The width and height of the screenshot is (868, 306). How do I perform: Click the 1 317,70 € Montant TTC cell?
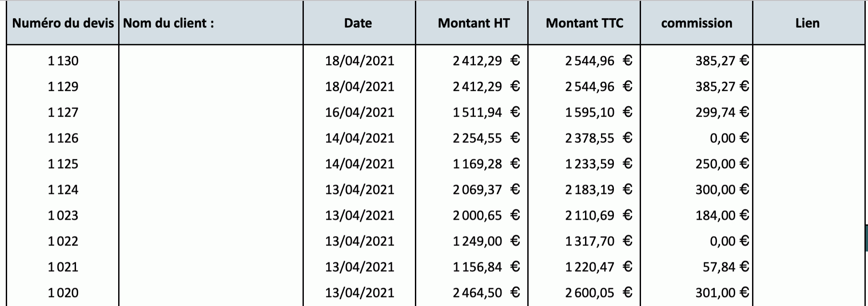(x=598, y=241)
